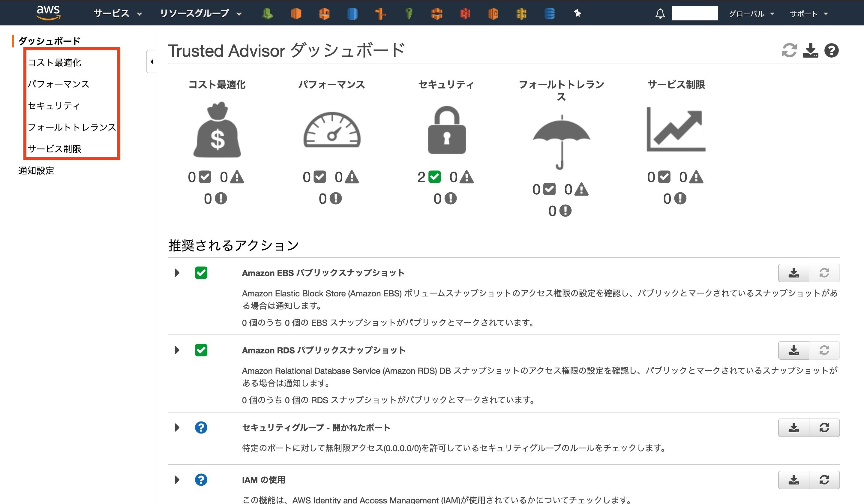Collapse the left sidebar with arrow handle
This screenshot has height=504, width=864.
151,62
